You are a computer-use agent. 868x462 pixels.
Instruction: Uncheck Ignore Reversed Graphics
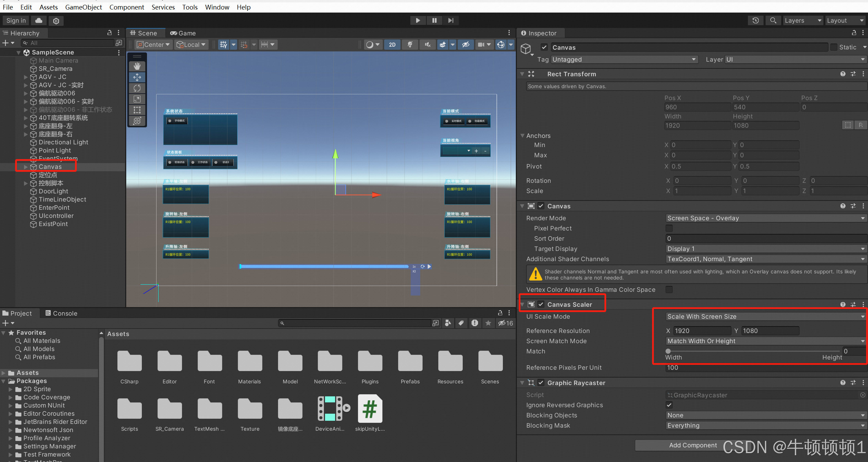click(x=669, y=405)
